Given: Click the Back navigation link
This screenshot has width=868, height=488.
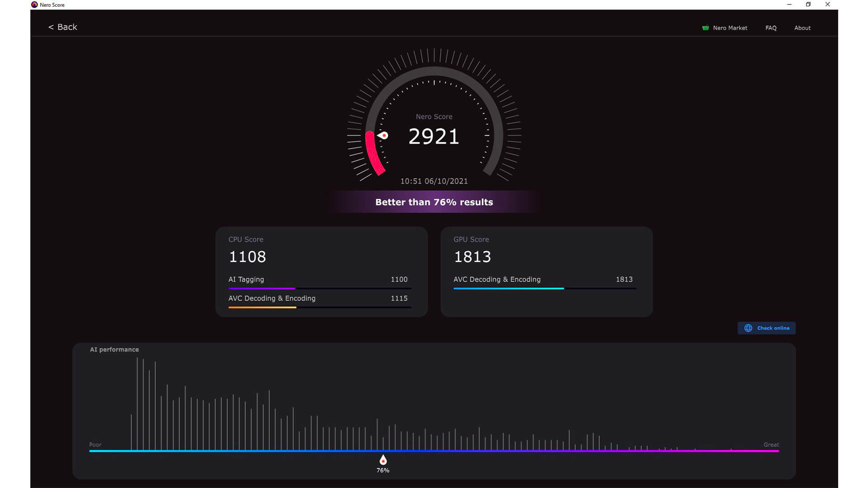Looking at the screenshot, I should click(63, 27).
